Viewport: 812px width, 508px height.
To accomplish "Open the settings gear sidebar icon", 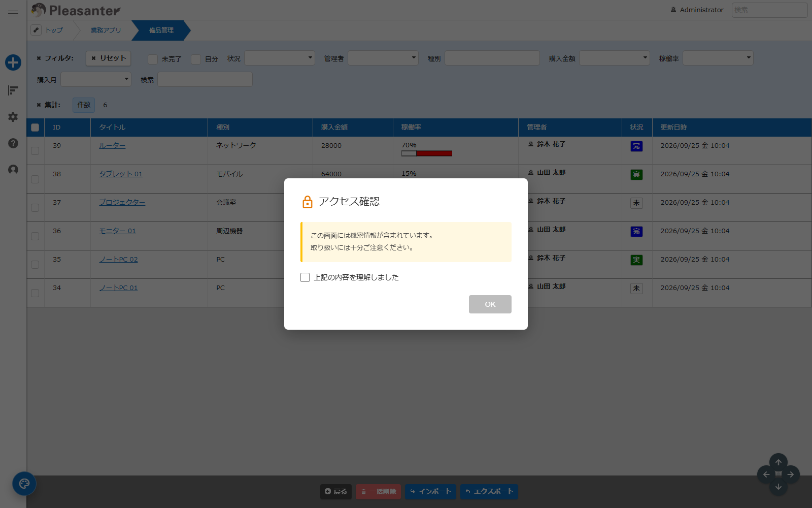I will pos(13,117).
